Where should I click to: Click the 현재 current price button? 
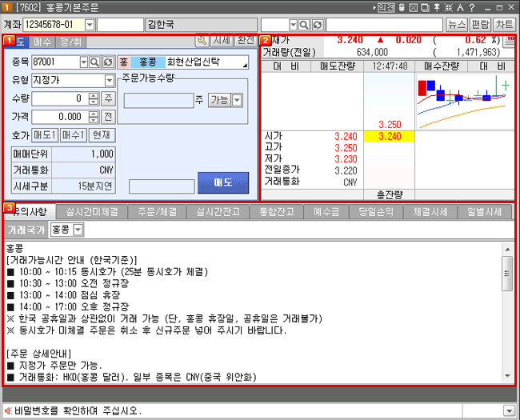[102, 134]
